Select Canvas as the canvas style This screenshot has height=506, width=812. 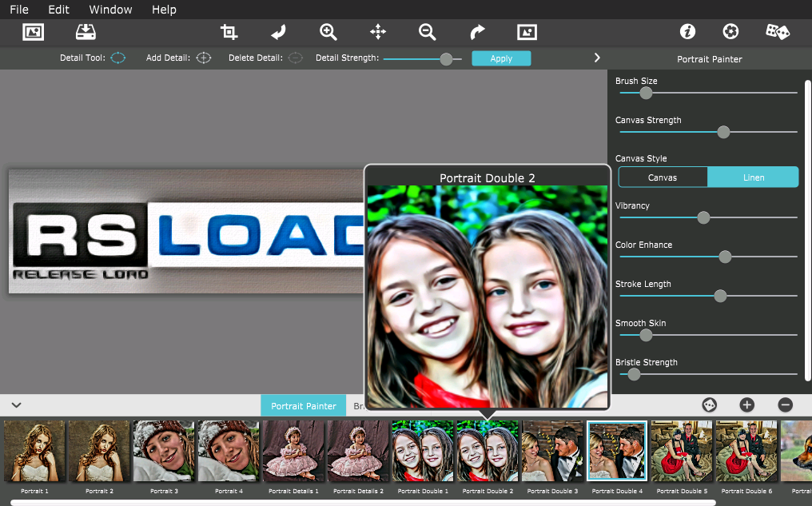coord(663,177)
